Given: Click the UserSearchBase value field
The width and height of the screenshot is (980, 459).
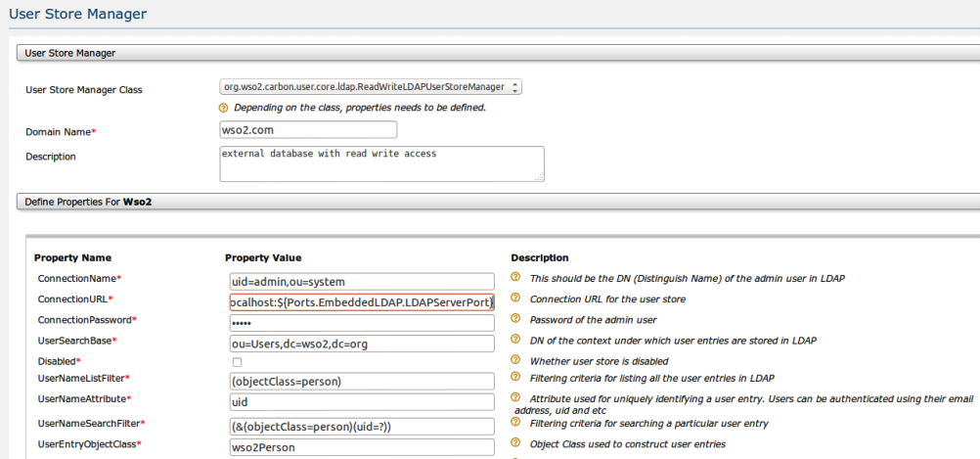Looking at the screenshot, I should [x=362, y=344].
